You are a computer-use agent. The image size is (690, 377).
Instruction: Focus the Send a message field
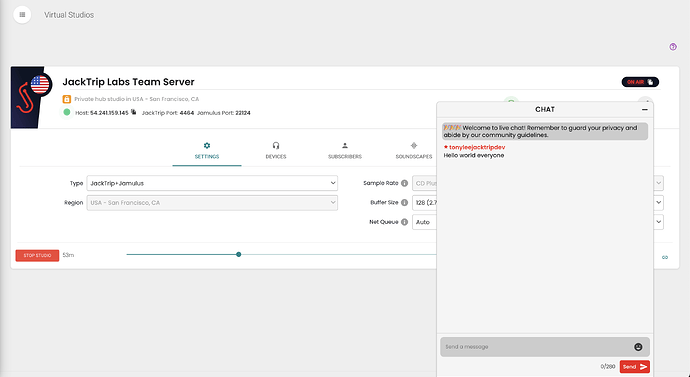point(545,347)
